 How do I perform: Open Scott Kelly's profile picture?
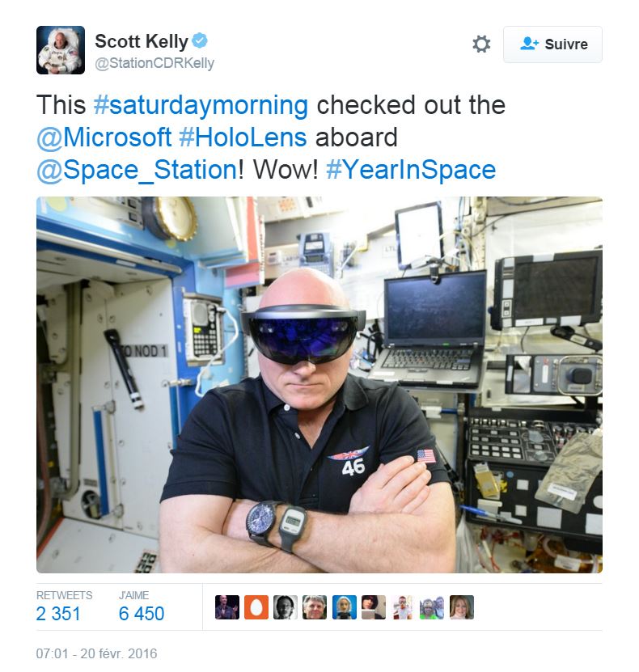pos(61,50)
